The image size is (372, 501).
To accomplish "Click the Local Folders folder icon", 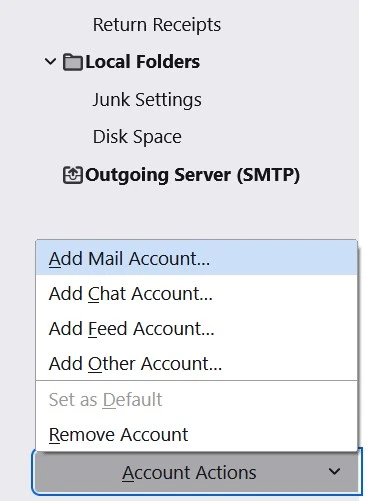I will coord(73,62).
